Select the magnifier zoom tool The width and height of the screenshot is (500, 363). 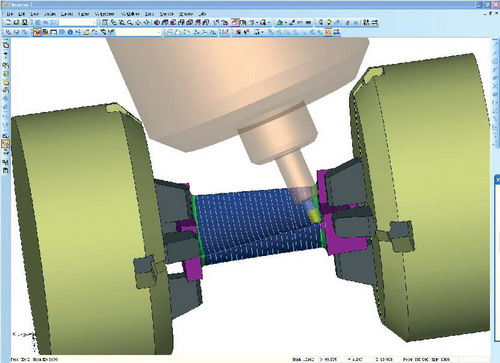[x=129, y=22]
